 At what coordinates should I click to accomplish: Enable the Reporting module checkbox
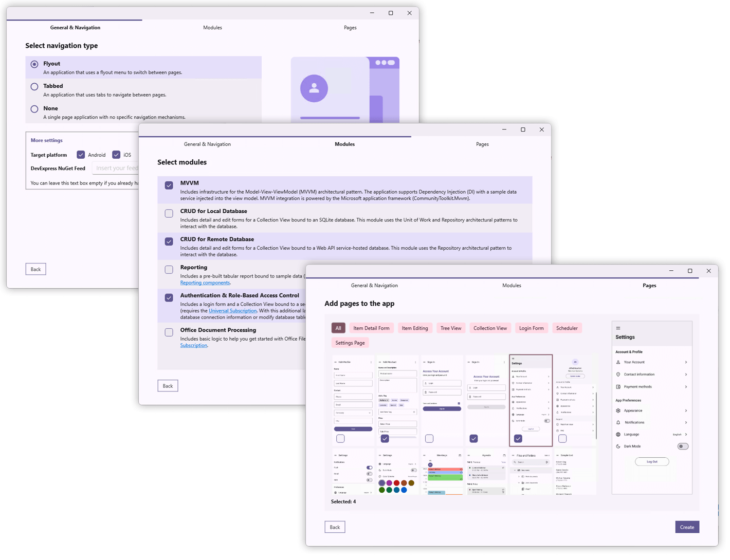click(169, 269)
